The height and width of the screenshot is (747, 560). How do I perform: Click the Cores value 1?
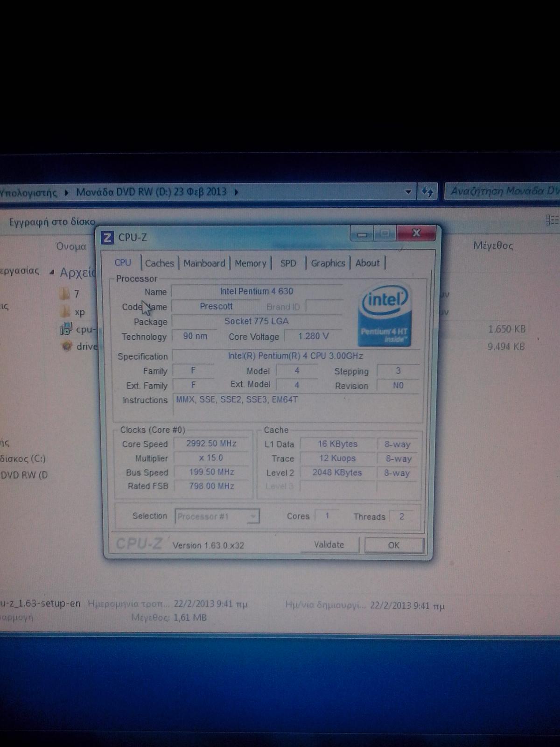328,516
